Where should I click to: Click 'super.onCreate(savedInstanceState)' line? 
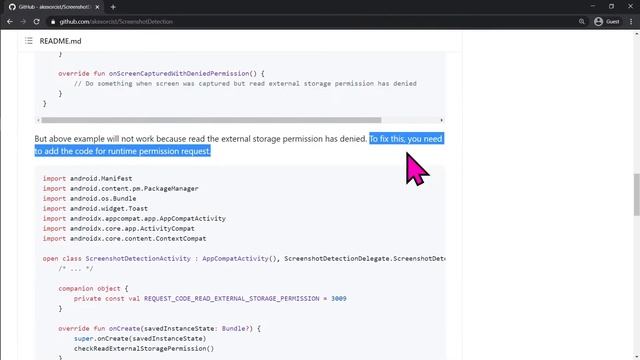(x=140, y=338)
